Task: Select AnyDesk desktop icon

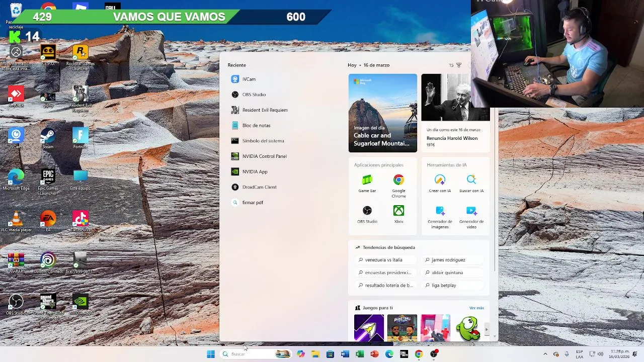Action: pos(16,97)
